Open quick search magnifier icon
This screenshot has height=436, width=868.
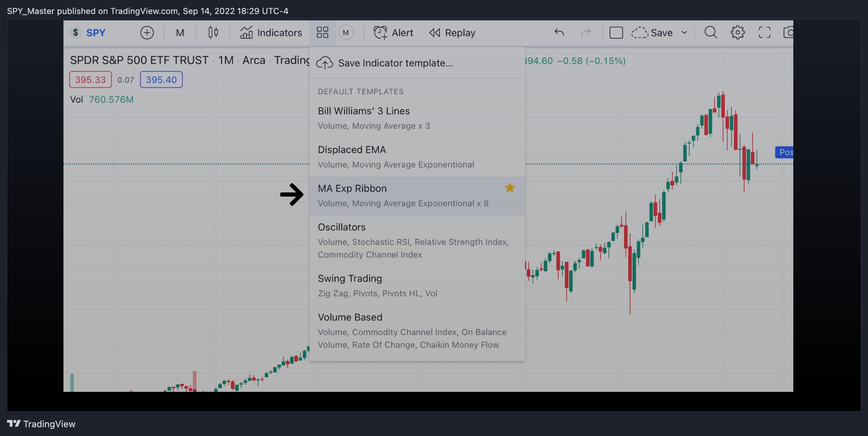711,33
